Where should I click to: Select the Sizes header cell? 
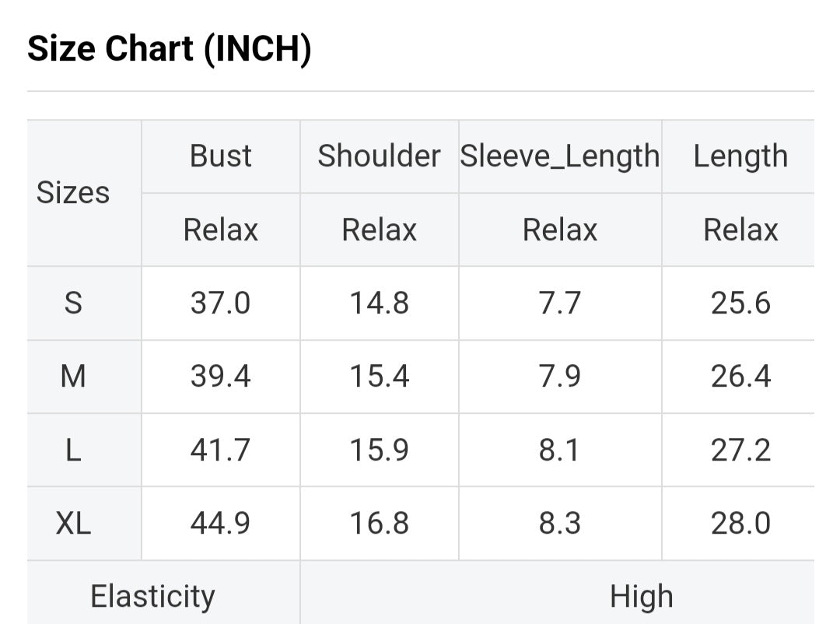click(73, 193)
